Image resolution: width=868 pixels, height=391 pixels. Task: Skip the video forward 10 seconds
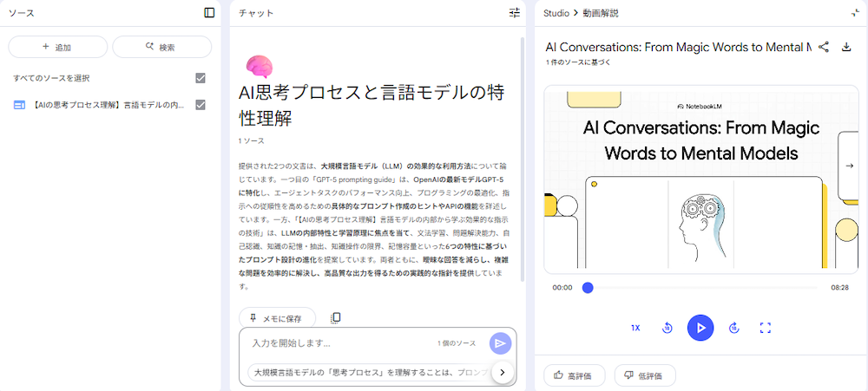734,328
